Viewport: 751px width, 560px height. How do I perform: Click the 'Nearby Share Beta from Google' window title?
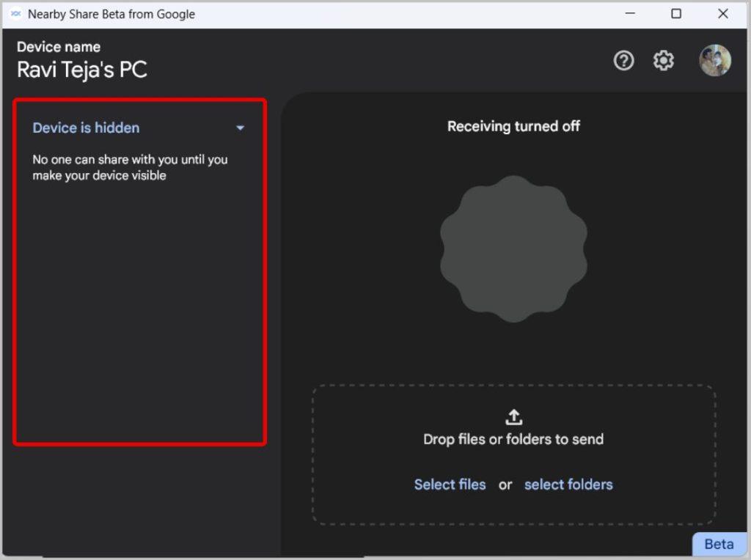click(111, 15)
